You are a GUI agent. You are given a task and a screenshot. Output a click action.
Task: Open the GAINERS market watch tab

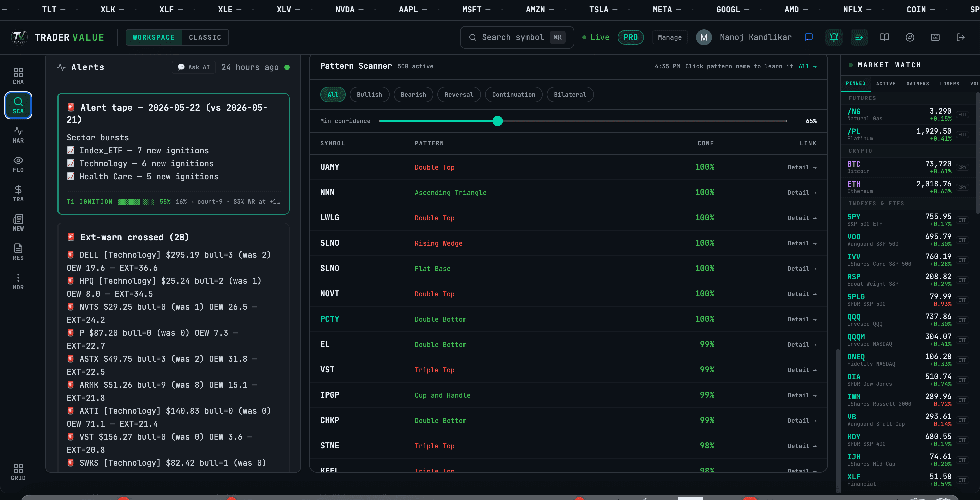[x=918, y=83]
